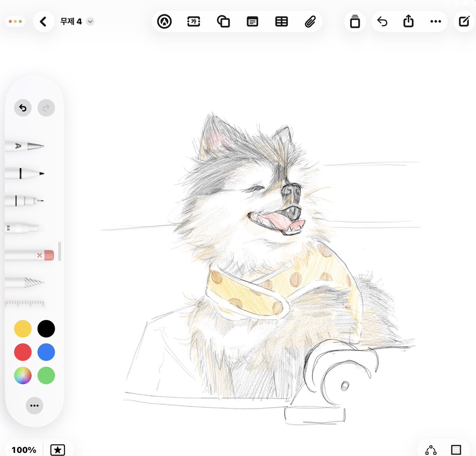Choose the blue color swatch

(x=46, y=352)
